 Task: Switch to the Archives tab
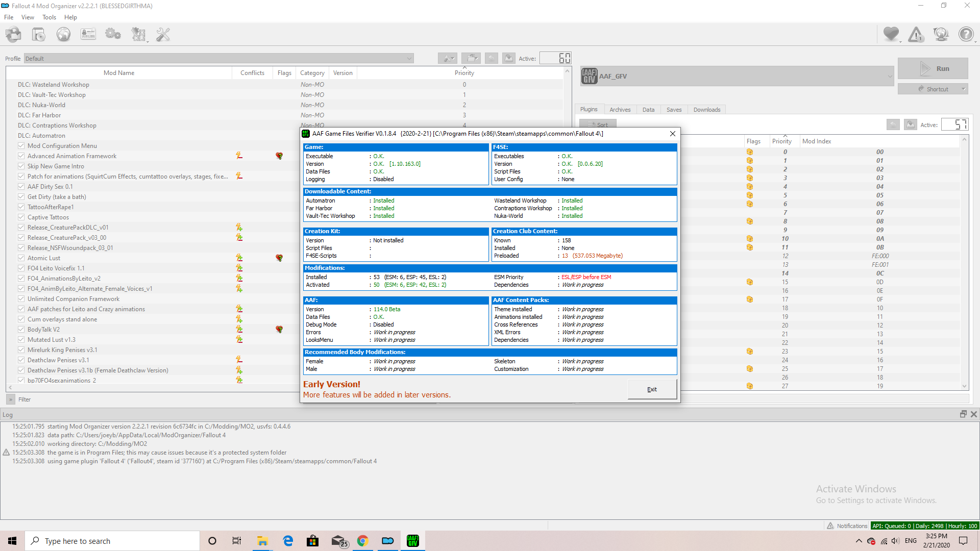[x=620, y=109]
